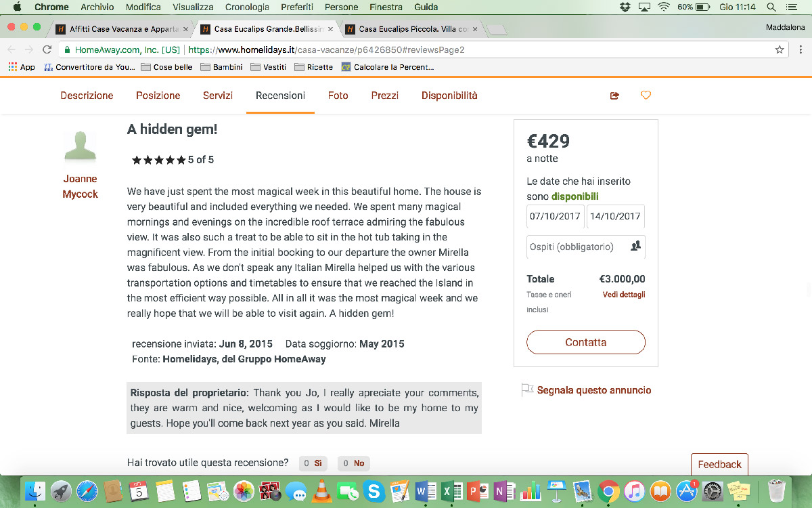This screenshot has height=508, width=812.
Task: Open the check-in date 07/10/2017 picker
Action: click(556, 216)
